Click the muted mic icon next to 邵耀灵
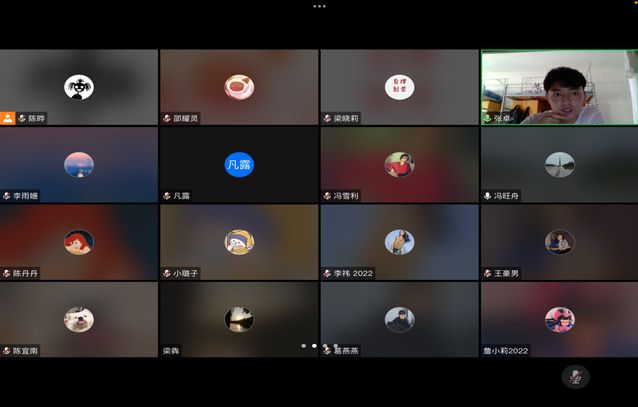The height and width of the screenshot is (407, 638). (167, 118)
